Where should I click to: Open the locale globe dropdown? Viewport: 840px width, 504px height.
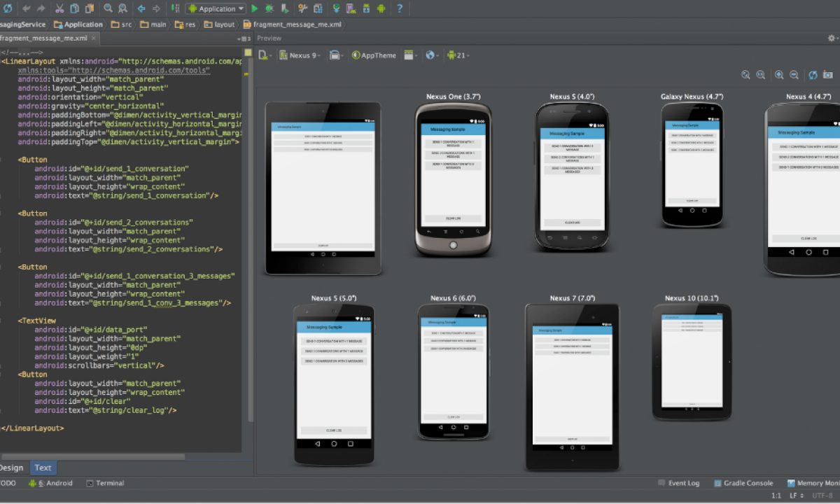click(432, 55)
